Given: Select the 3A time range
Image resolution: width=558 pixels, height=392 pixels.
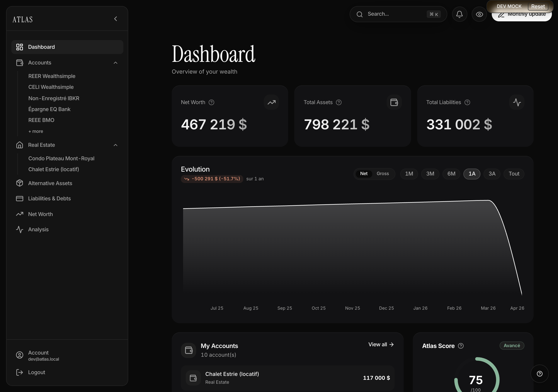Looking at the screenshot, I should (x=492, y=174).
